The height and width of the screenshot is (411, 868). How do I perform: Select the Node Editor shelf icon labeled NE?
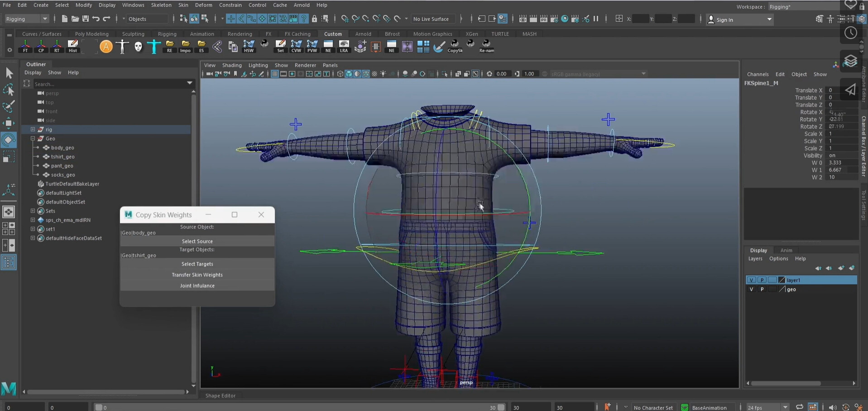(x=328, y=45)
